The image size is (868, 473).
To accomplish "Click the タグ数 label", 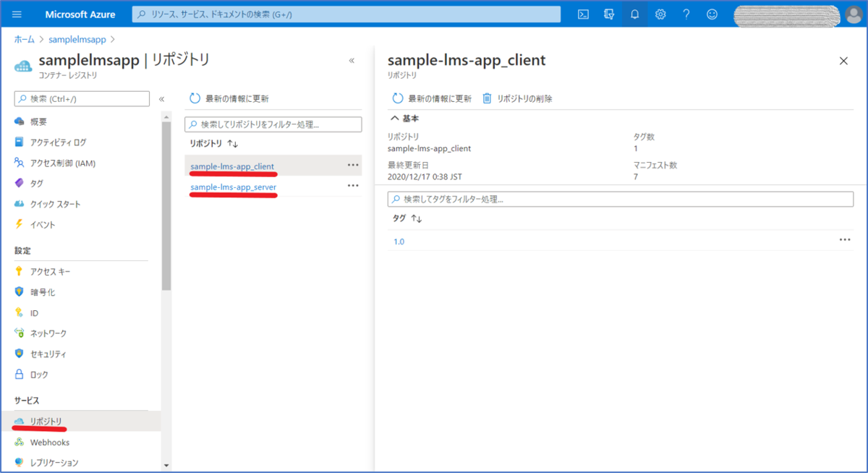I will click(x=644, y=137).
